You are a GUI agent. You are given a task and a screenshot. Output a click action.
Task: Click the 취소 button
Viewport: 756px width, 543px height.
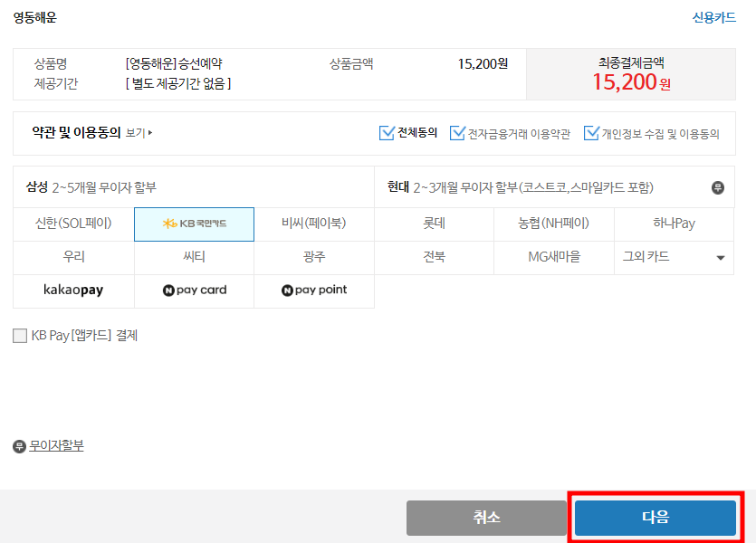pos(486,518)
